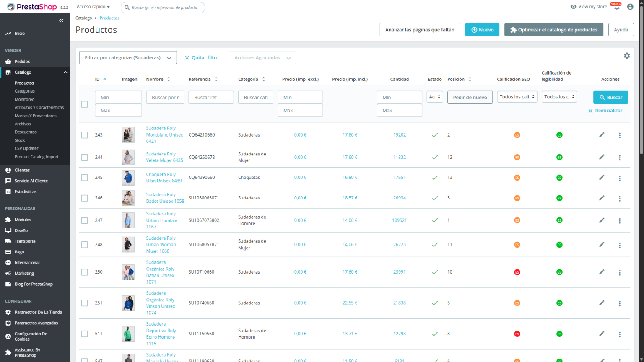Viewport: 644px width, 362px height.
Task: Click the red SEO score badge for product 250
Action: coord(517,272)
